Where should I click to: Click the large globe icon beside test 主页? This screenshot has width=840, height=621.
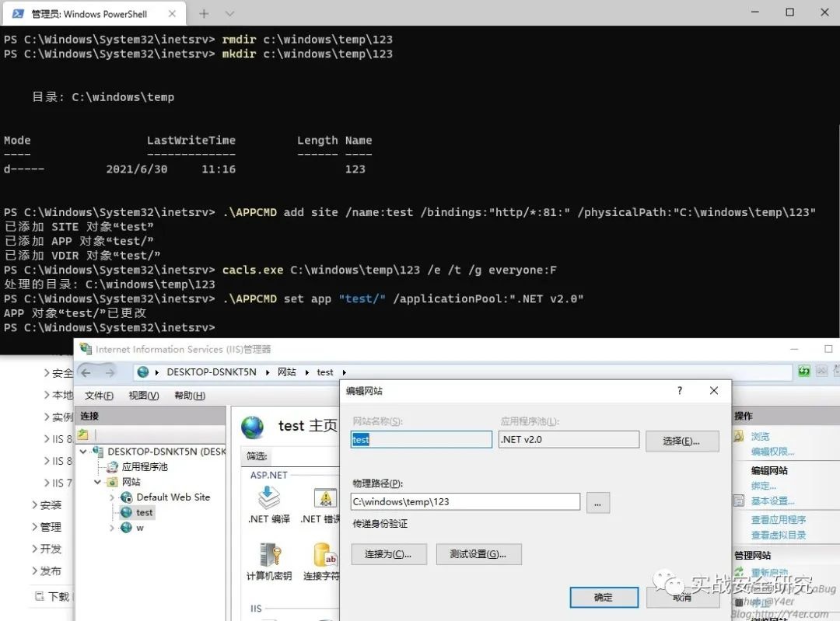[x=252, y=427]
